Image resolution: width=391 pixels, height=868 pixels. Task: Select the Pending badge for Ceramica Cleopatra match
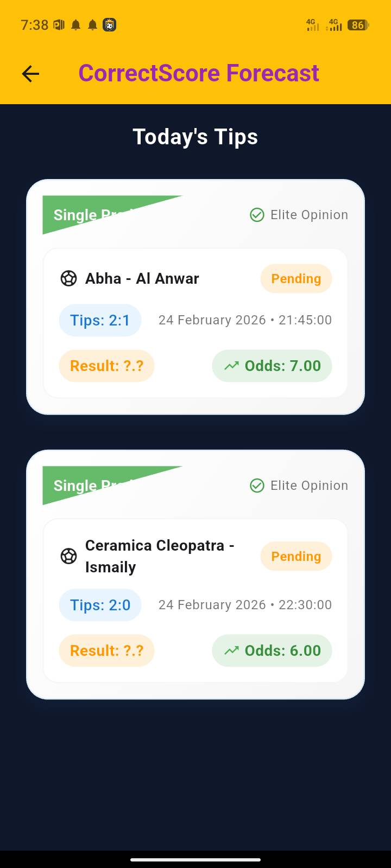296,556
